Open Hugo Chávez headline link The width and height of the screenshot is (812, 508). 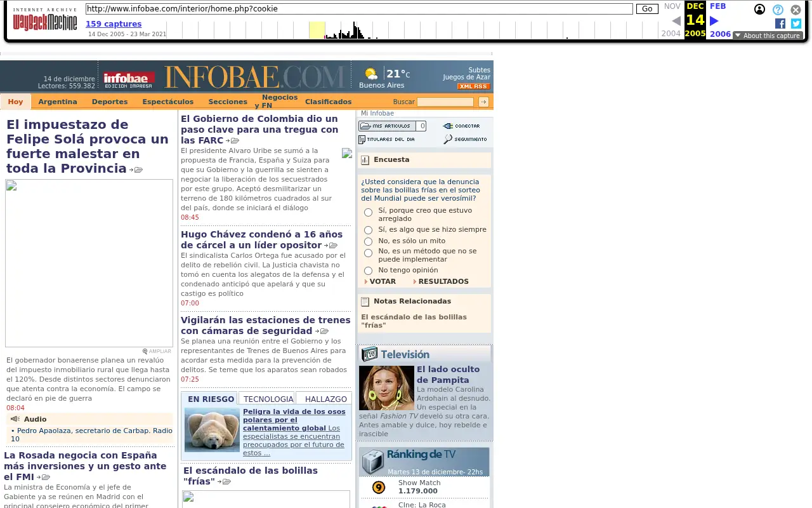point(261,239)
